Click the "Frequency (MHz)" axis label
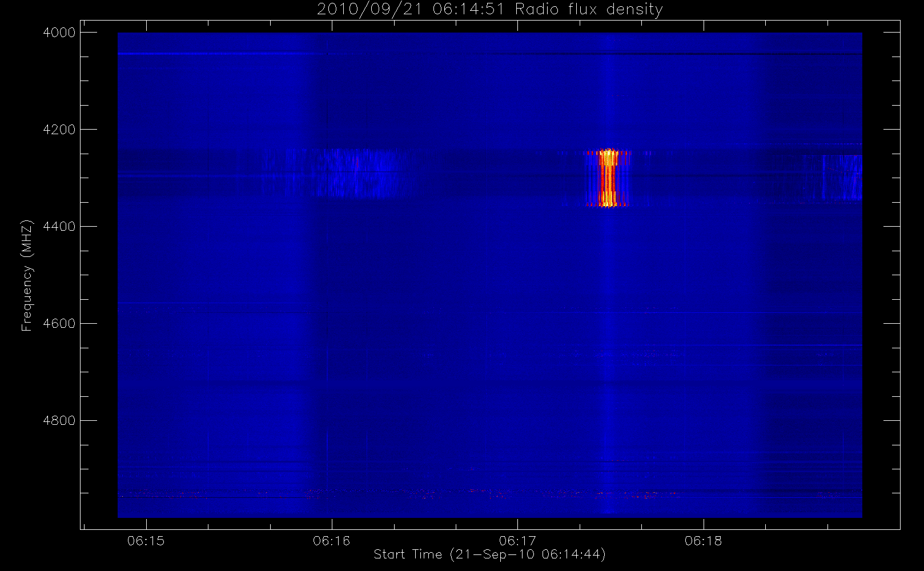Viewport: 924px width, 571px height. coord(26,275)
